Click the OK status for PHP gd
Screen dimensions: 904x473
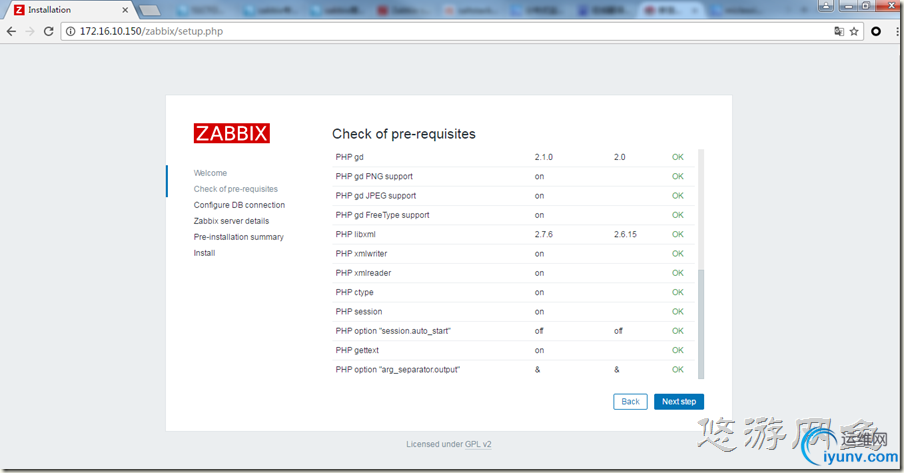click(677, 157)
